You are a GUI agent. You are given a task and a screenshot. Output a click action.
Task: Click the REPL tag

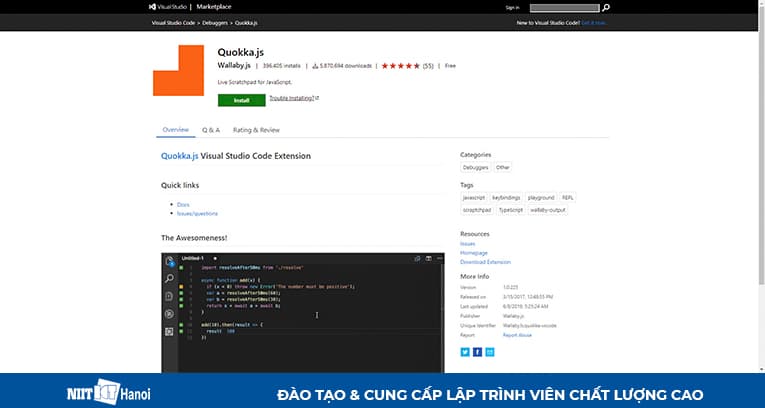[567, 198]
